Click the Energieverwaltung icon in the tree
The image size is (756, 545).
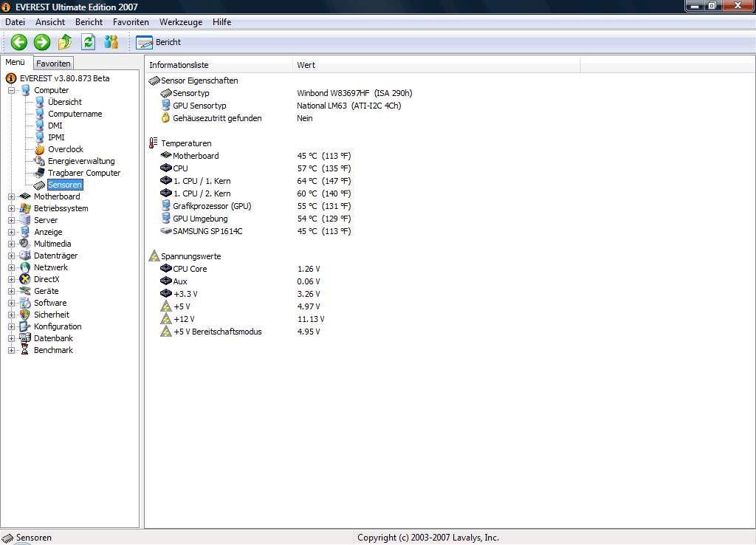pyautogui.click(x=40, y=160)
